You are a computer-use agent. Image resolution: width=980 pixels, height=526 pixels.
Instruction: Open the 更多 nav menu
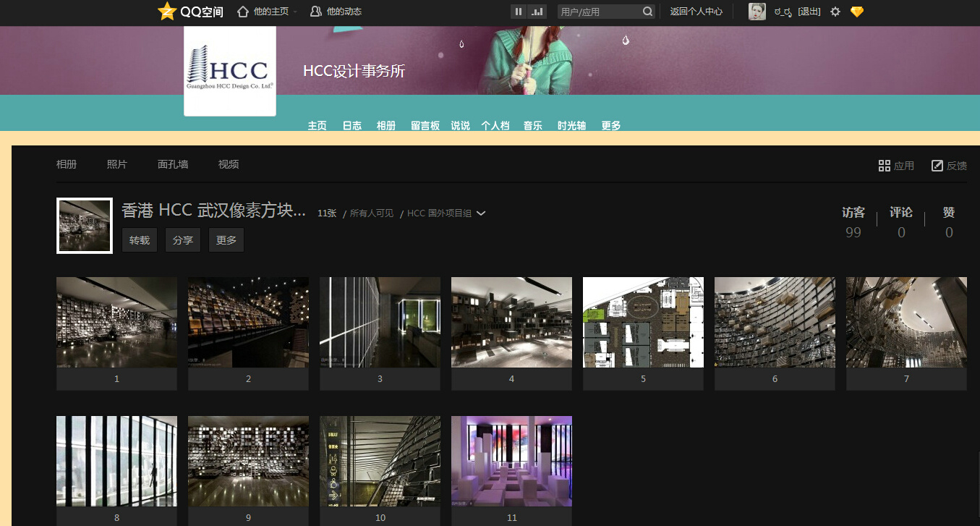point(611,126)
